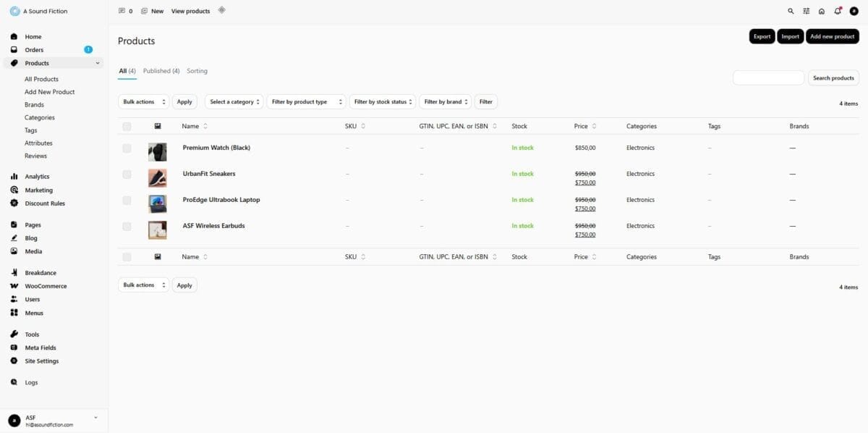Click the house icon in top-right bar
The image size is (868, 433).
tap(822, 12)
